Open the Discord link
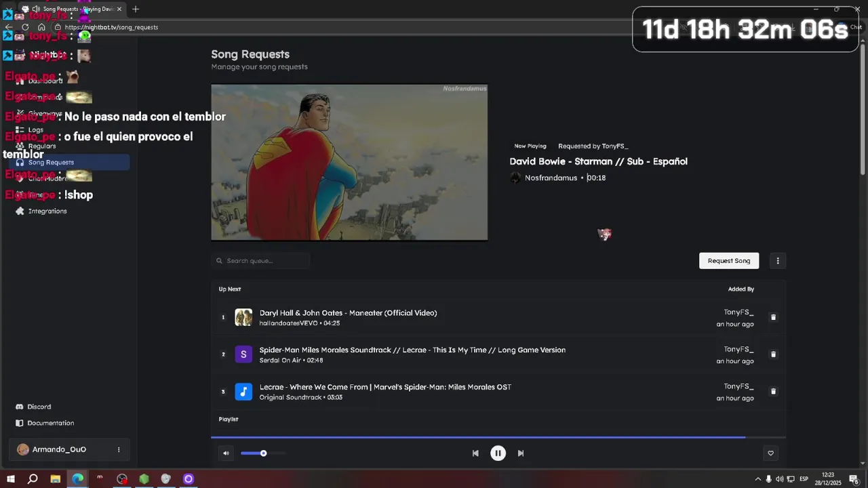The height and width of the screenshot is (488, 868). [x=39, y=407]
